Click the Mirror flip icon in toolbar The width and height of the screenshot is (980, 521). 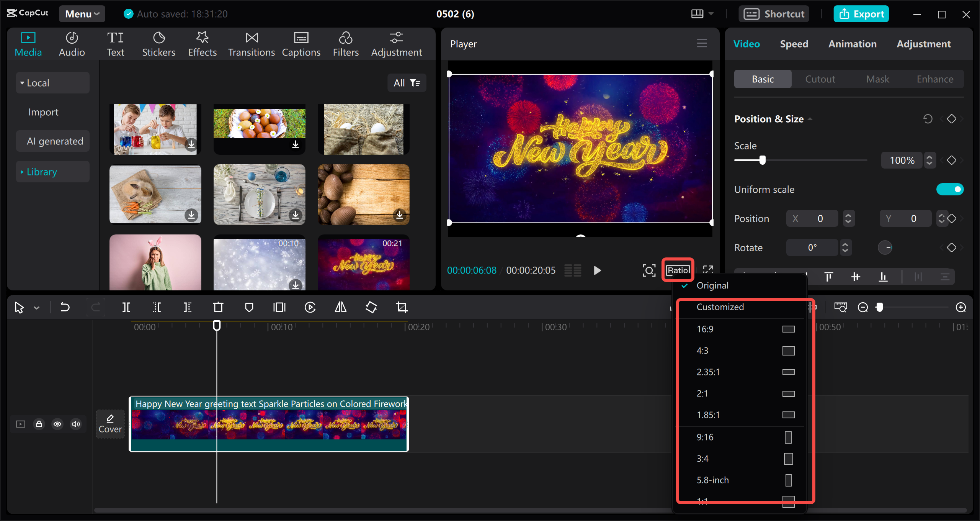[x=341, y=307]
